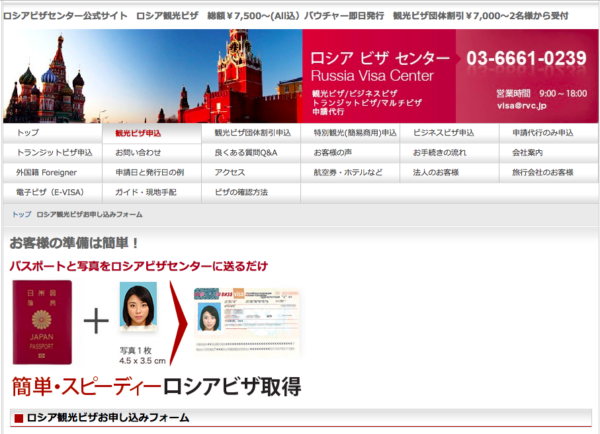Viewport: 600px width, 434px height.
Task: Click the Japanese passport image
Action: pyautogui.click(x=41, y=322)
